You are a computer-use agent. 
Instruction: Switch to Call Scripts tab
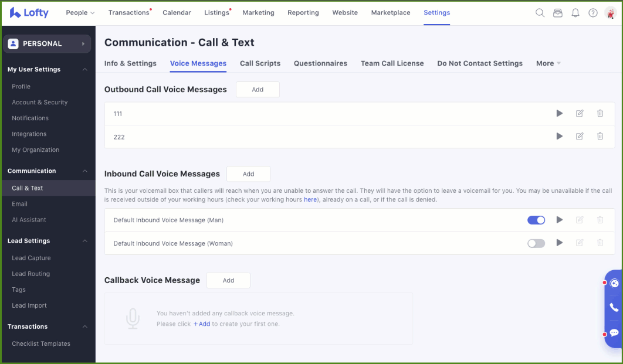(260, 63)
